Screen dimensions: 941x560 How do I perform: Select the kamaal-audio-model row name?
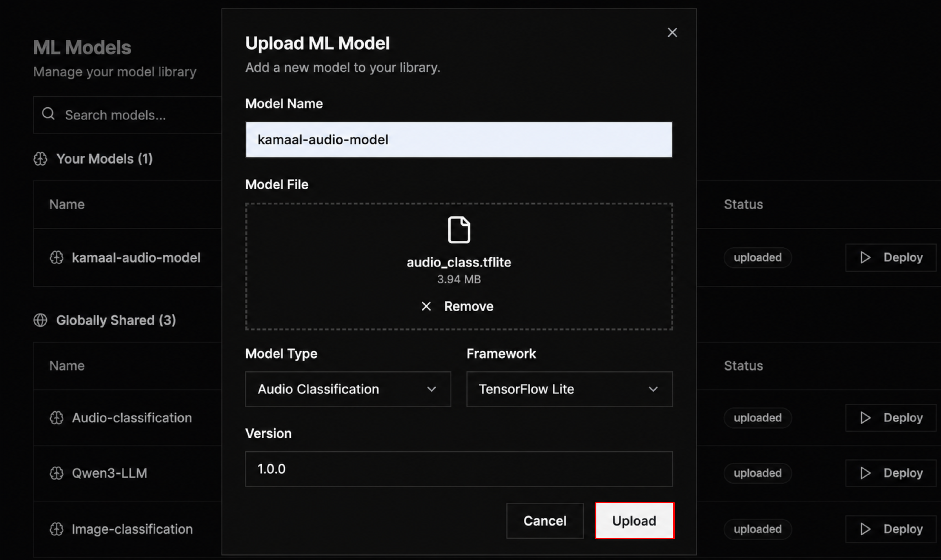pyautogui.click(x=136, y=258)
